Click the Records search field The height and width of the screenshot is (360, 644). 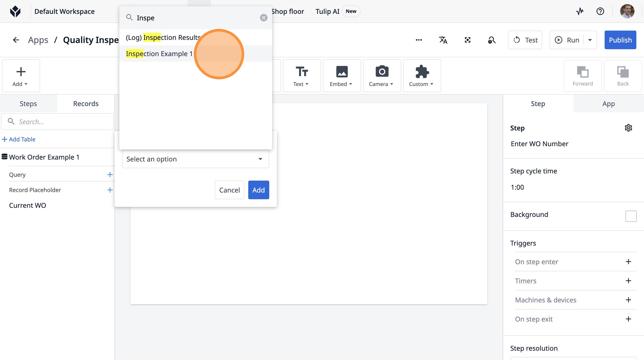61,122
